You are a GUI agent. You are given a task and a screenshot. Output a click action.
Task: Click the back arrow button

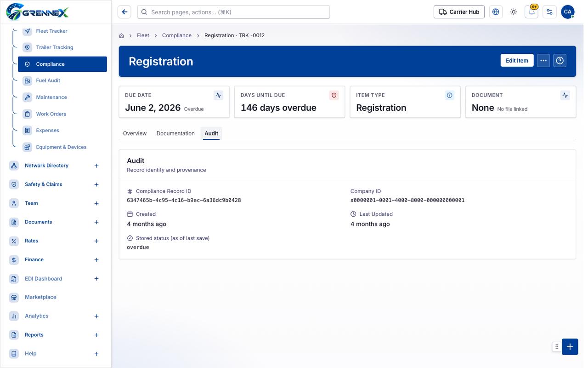[x=124, y=12]
